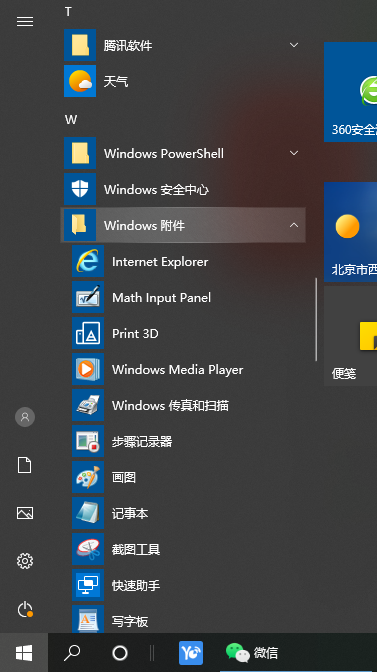Click the 微信 WeChat taskbar button
Viewport: 377px width, 672px height.
[x=252, y=653]
